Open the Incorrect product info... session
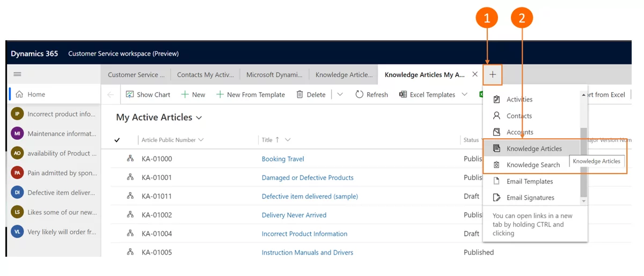Viewport: 644px width, 276px height. click(x=54, y=114)
